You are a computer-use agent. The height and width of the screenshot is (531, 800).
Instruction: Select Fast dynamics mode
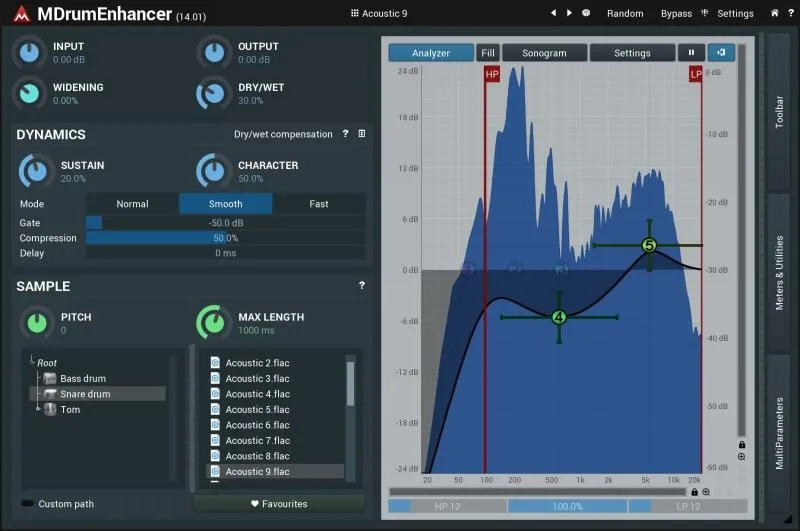[319, 204]
